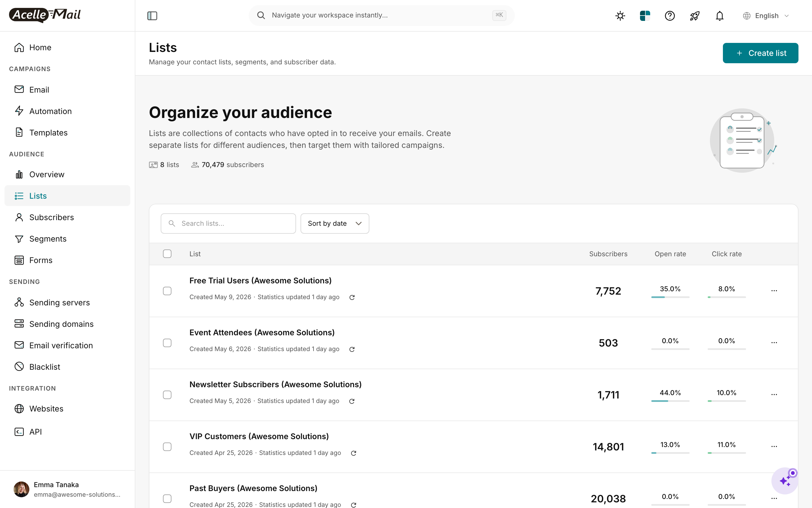Click Newsletter Subscribers 44.0% open rate bar

click(x=670, y=401)
